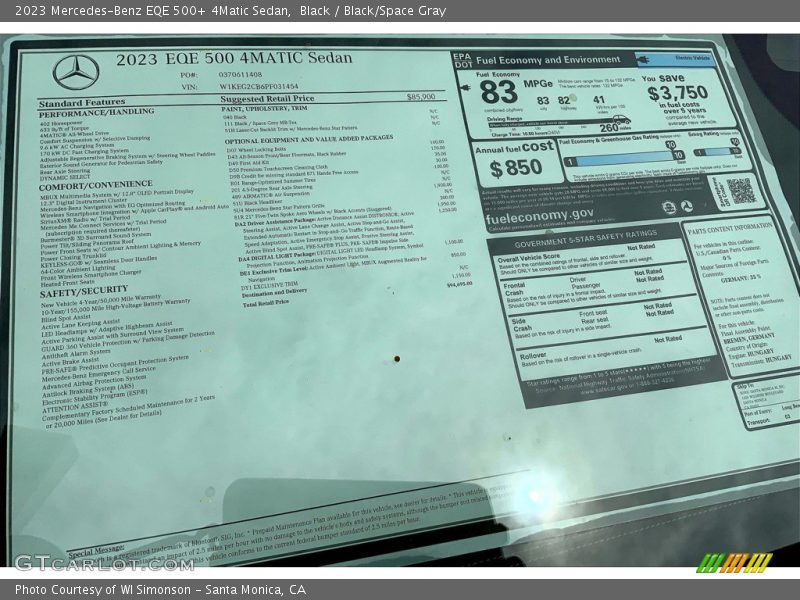Image resolution: width=800 pixels, height=600 pixels.
Task: Click 'PARTS CONTENT INFORMATION' heading
Action: 730,228
